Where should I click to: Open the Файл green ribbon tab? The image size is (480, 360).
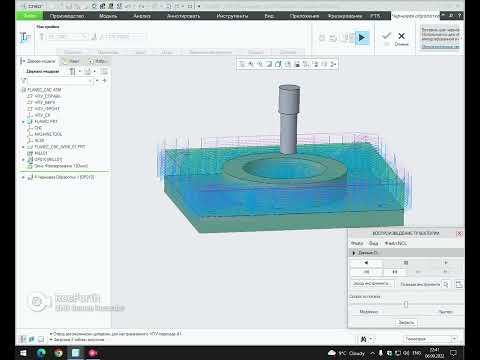click(29, 15)
